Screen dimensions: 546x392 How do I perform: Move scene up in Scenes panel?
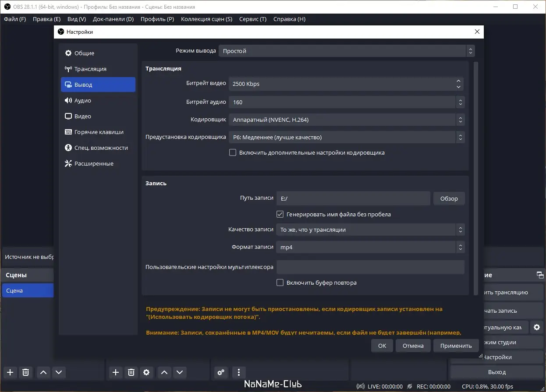coord(43,372)
